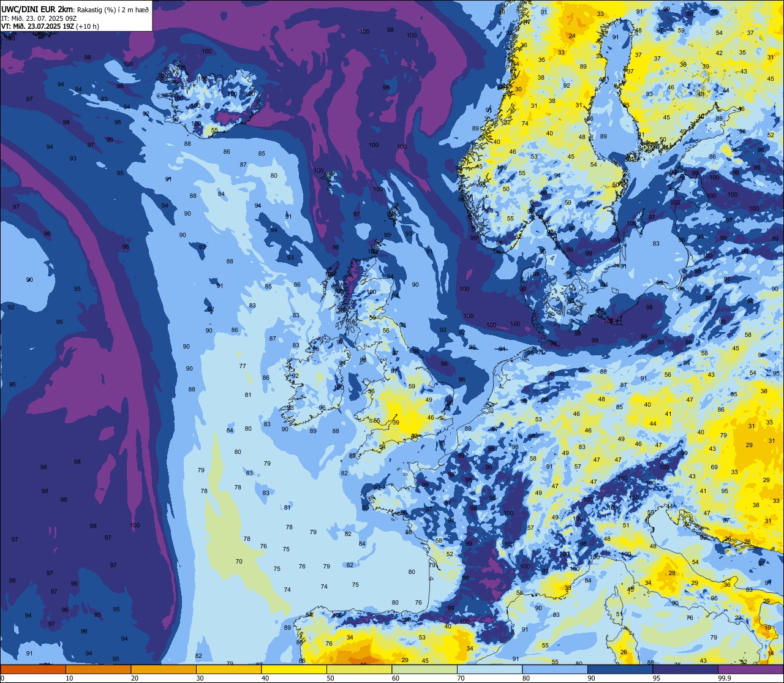Screen dimensions: 784x683
Task: Pick the 20–30 legend color band
Action: coord(164,669)
